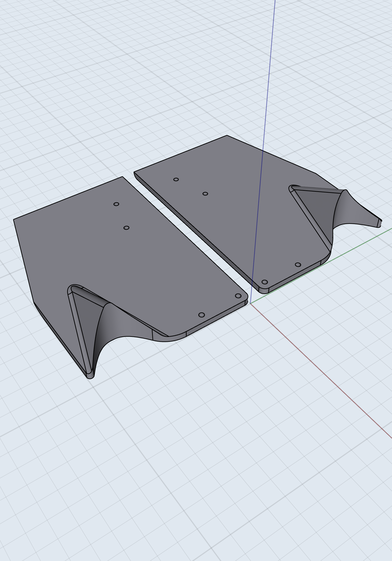Click the origin where the axes intersect

tap(250, 304)
